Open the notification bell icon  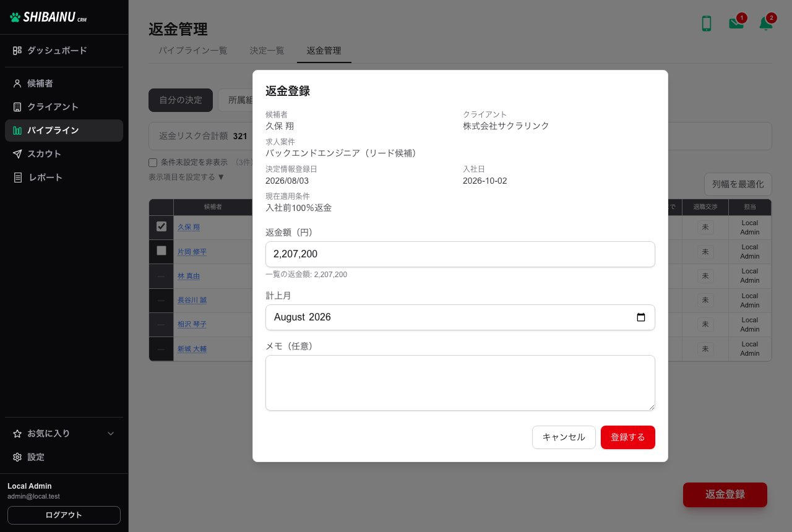pyautogui.click(x=766, y=24)
